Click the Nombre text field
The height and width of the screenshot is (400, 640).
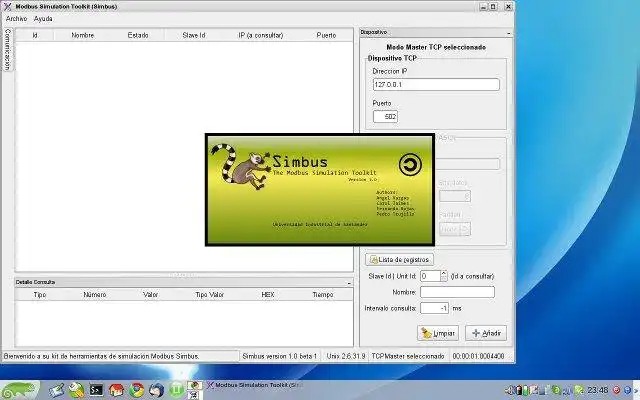tap(457, 292)
